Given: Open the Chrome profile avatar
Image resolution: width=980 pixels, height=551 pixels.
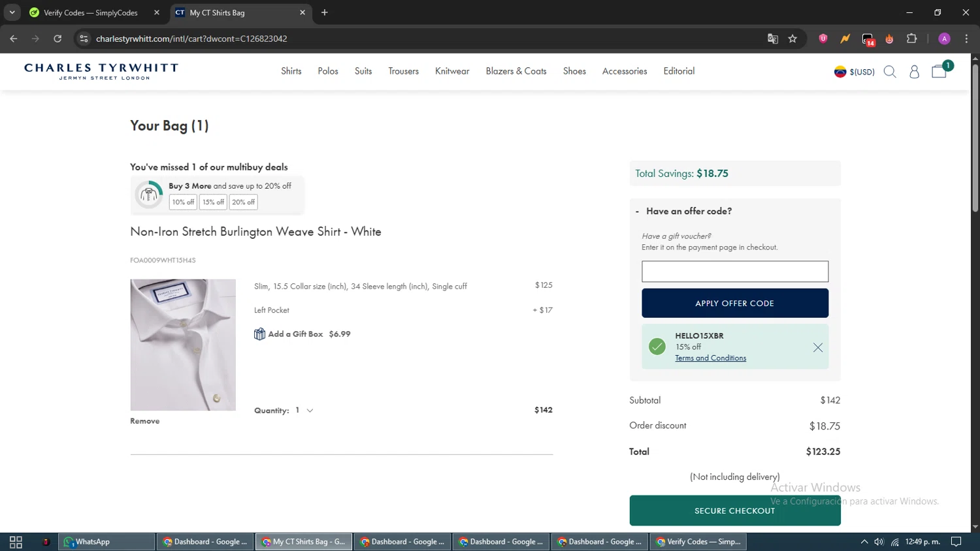Looking at the screenshot, I should pos(944,39).
